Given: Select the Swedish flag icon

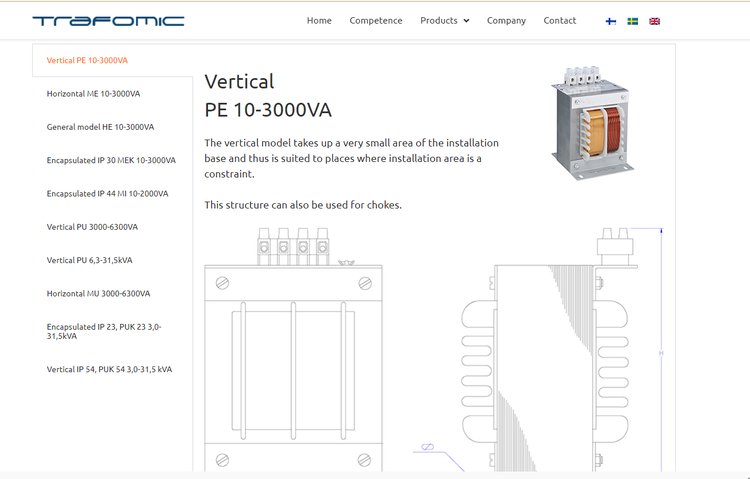Looking at the screenshot, I should pos(633,21).
